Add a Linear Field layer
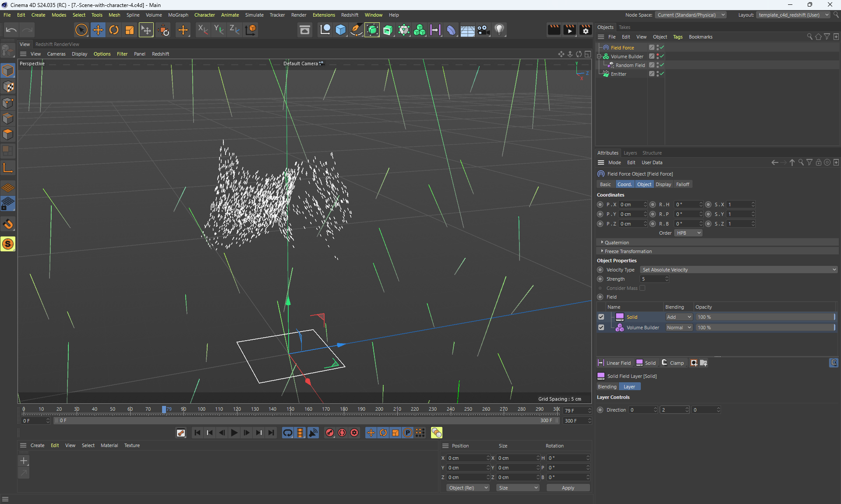 point(614,363)
